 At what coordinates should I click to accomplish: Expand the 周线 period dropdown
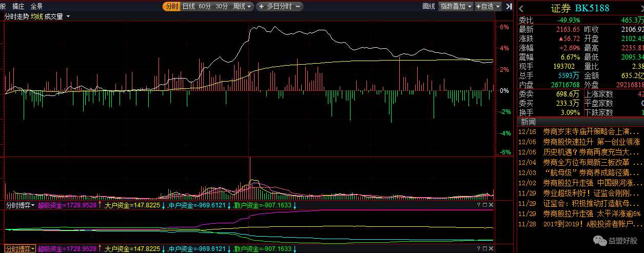coord(243,7)
